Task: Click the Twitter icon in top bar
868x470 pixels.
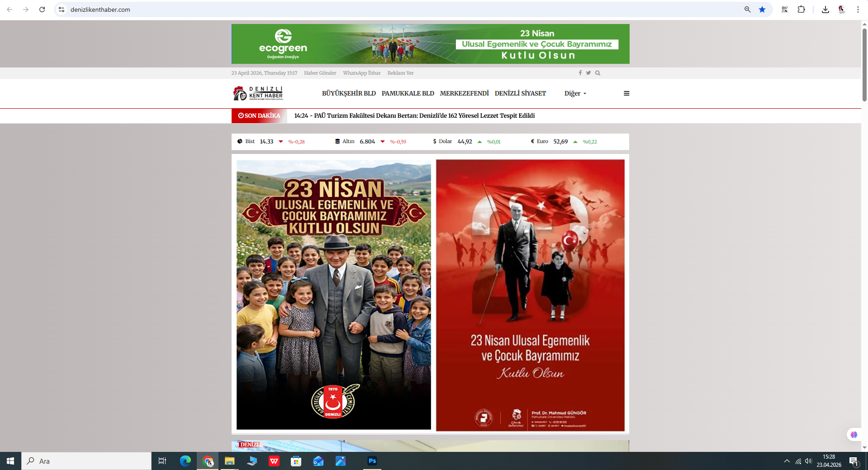Action: click(588, 73)
